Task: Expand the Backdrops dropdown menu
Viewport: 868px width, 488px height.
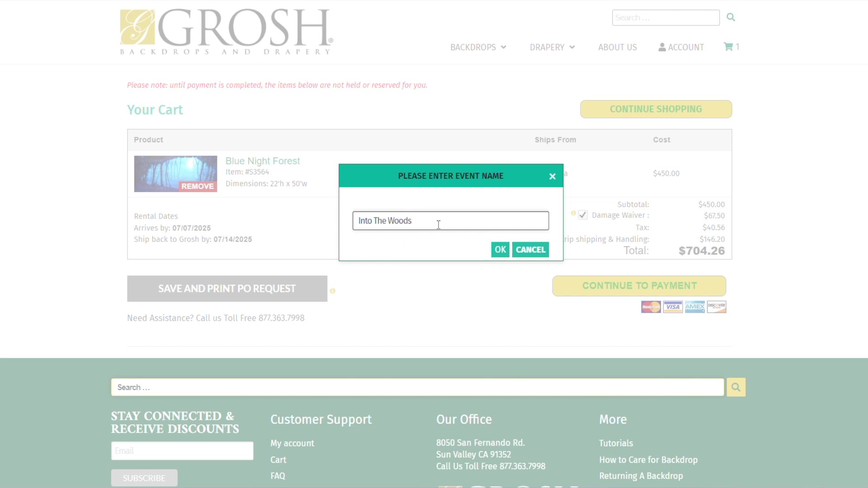Action: pos(478,47)
